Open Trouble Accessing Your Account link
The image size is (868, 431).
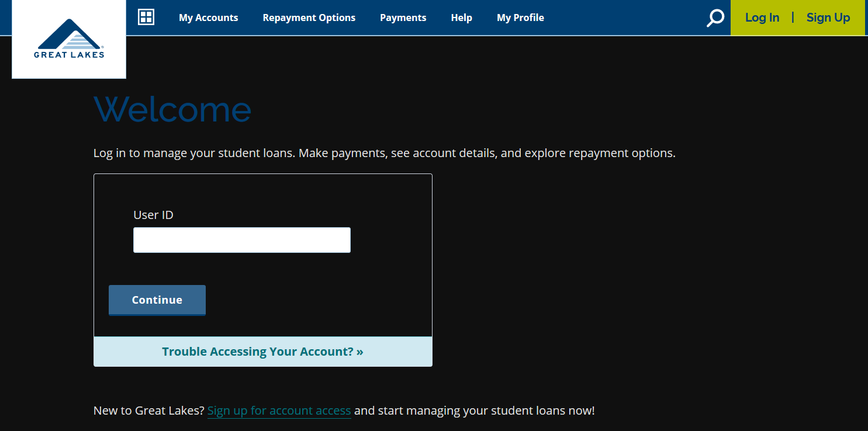[262, 352]
